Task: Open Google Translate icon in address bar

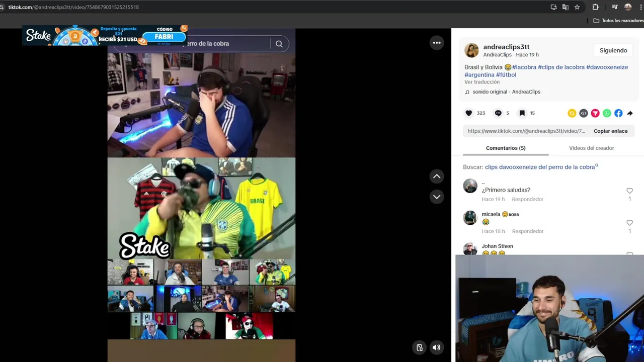Action: (566, 7)
